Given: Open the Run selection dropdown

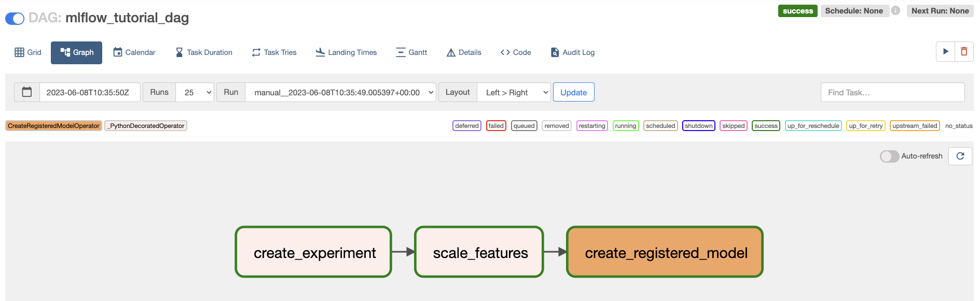Looking at the screenshot, I should point(340,92).
